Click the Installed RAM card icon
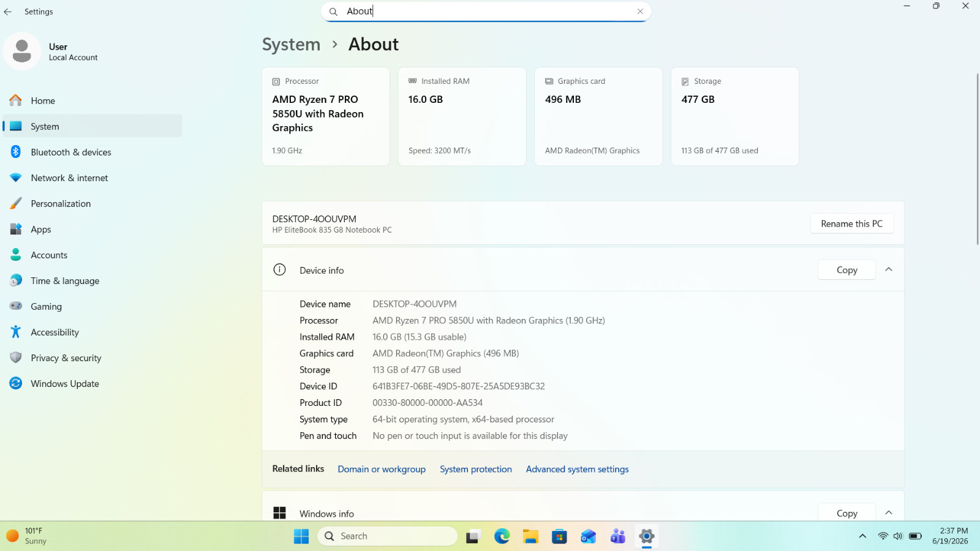Viewport: 980px width, 551px height. pos(413,81)
